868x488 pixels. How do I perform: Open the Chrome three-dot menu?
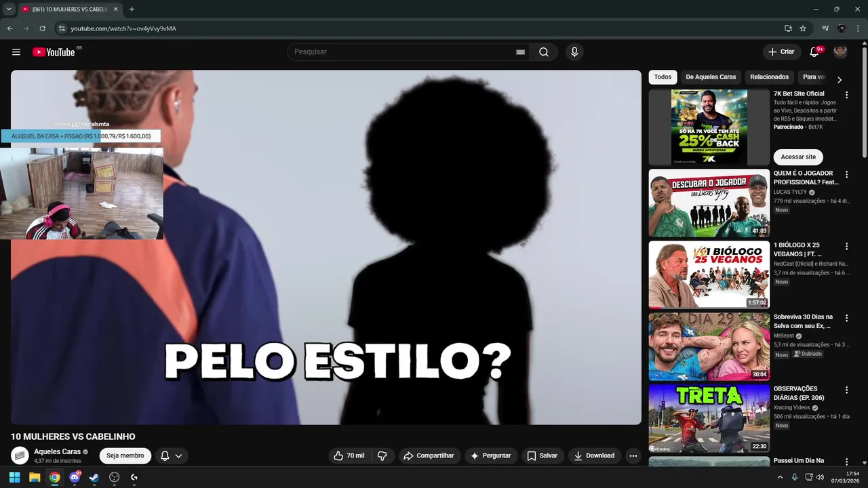pos(859,28)
